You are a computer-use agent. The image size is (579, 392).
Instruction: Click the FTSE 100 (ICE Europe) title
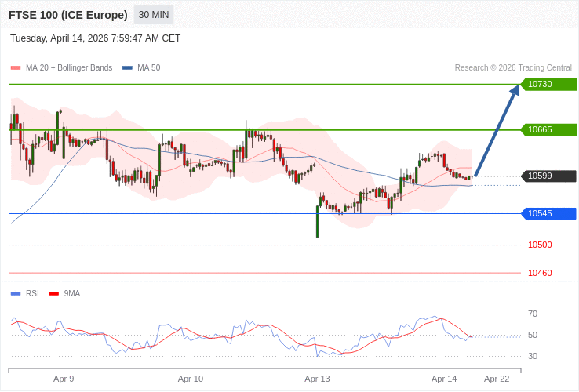pyautogui.click(x=68, y=15)
